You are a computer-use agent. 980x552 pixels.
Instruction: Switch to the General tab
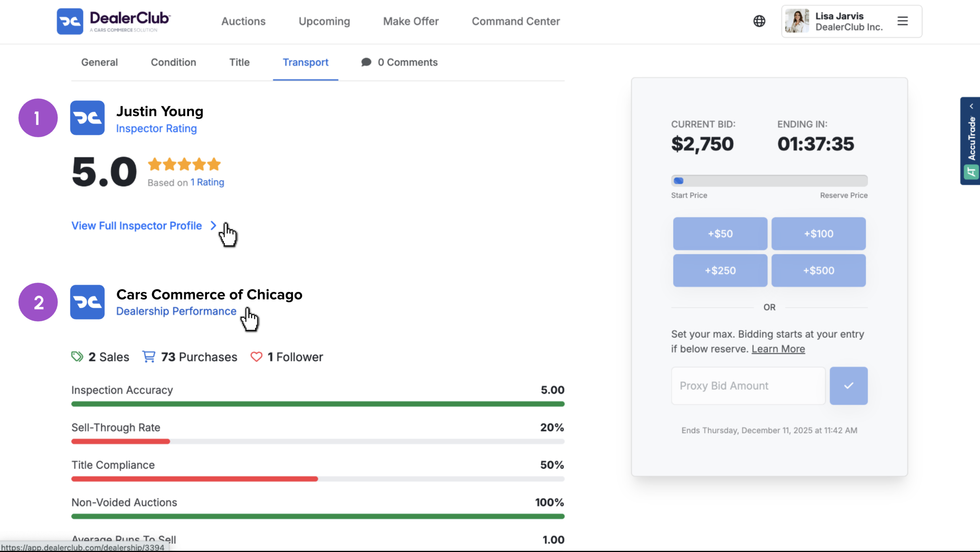[100, 62]
